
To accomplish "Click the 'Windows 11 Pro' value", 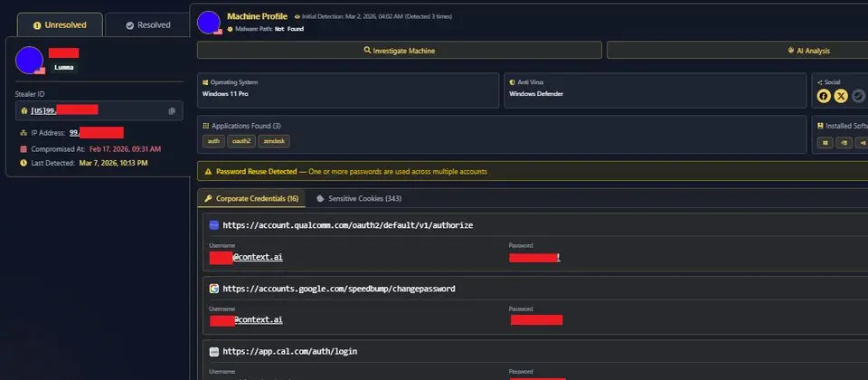I will click(225, 94).
